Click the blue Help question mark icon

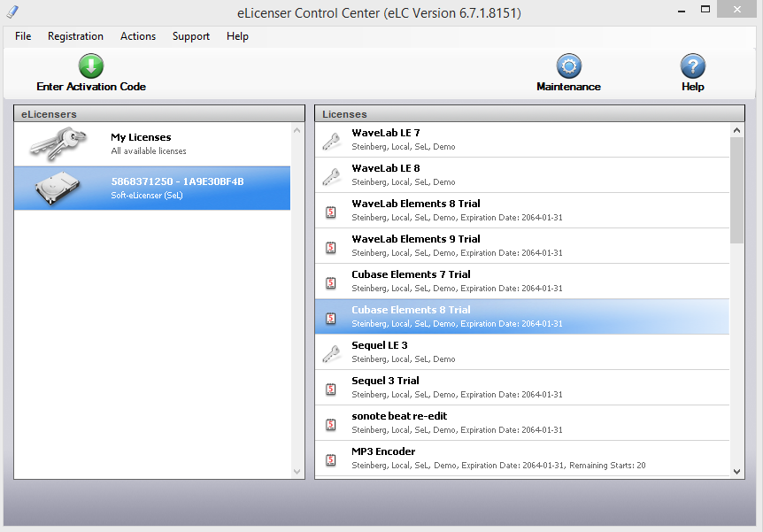pyautogui.click(x=693, y=66)
